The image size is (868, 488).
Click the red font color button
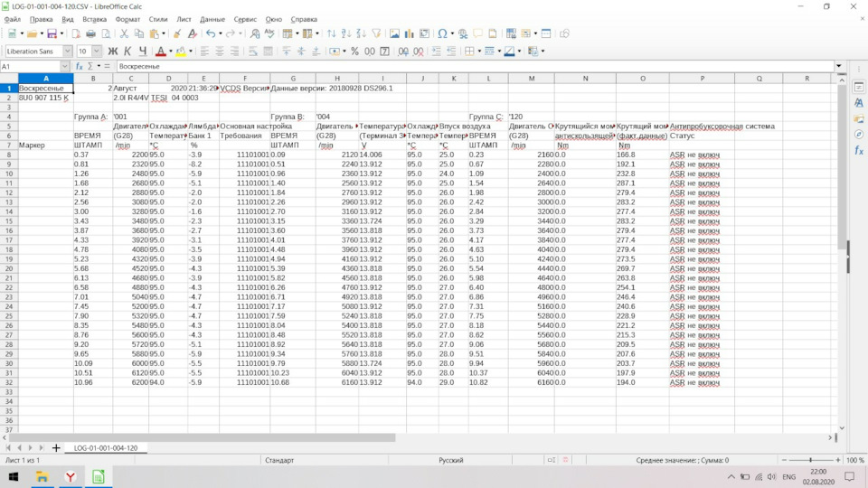pyautogui.click(x=160, y=52)
